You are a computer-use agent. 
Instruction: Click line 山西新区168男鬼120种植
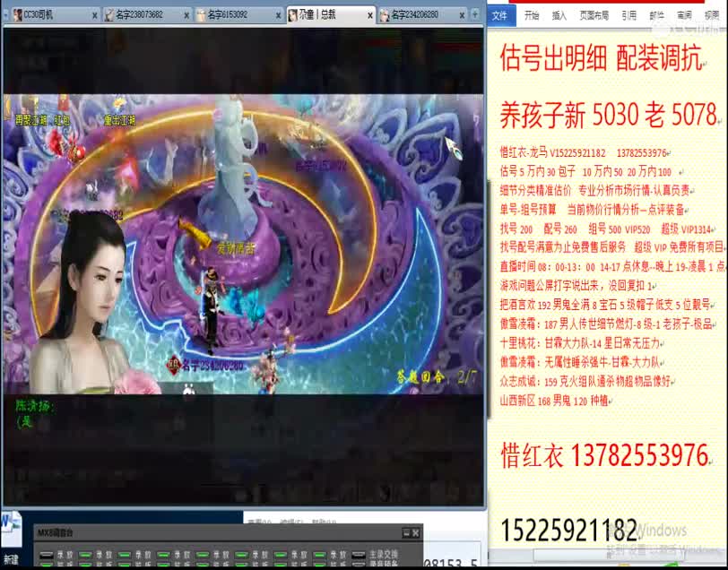tap(553, 401)
